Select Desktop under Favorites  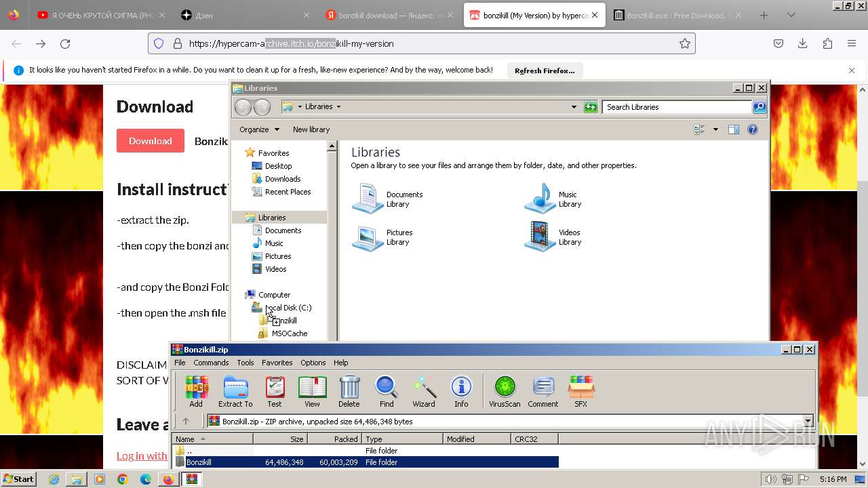pos(278,166)
